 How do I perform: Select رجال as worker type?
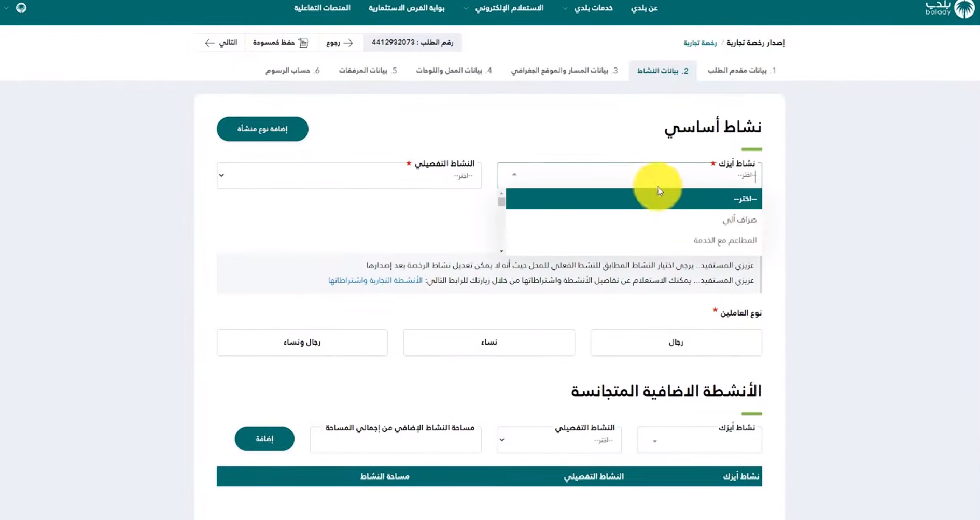676,342
